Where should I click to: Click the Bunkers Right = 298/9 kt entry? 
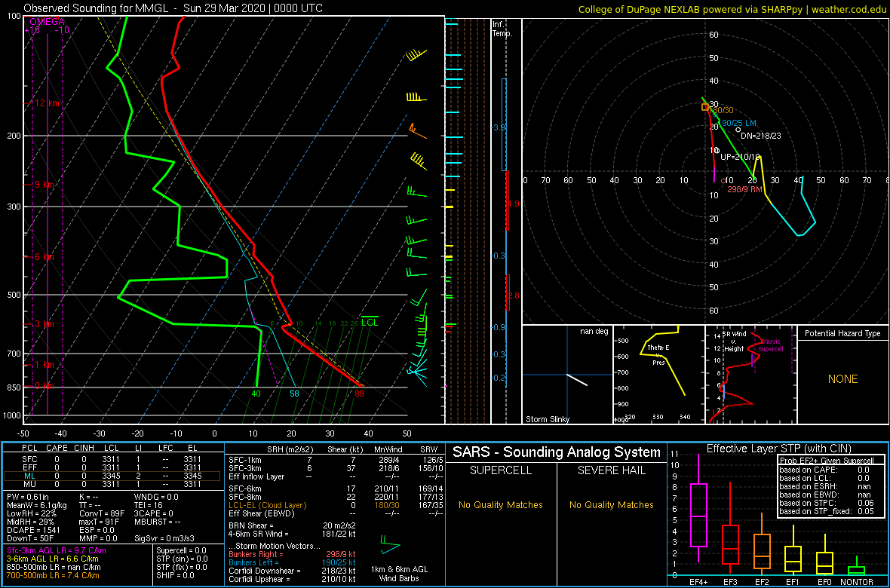coord(292,554)
